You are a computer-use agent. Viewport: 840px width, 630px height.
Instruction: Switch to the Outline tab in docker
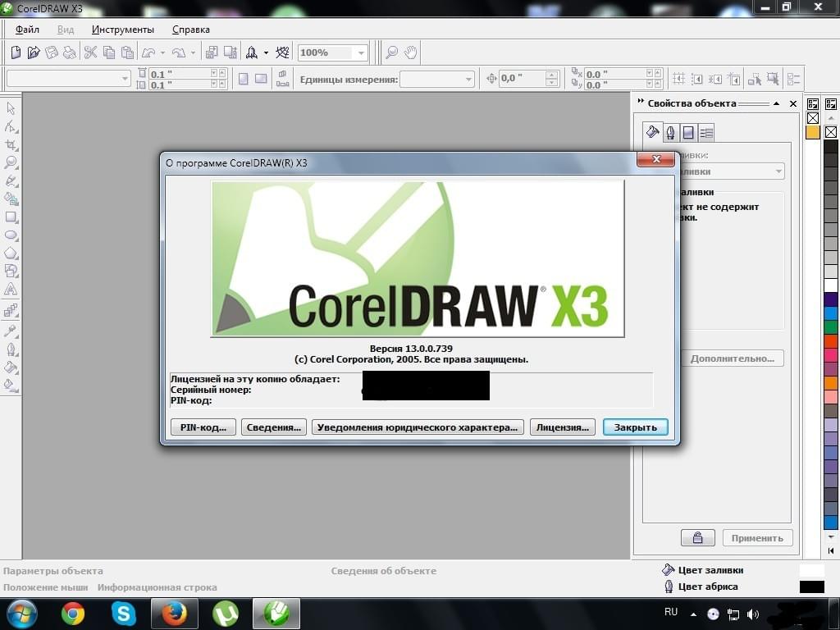tap(670, 132)
